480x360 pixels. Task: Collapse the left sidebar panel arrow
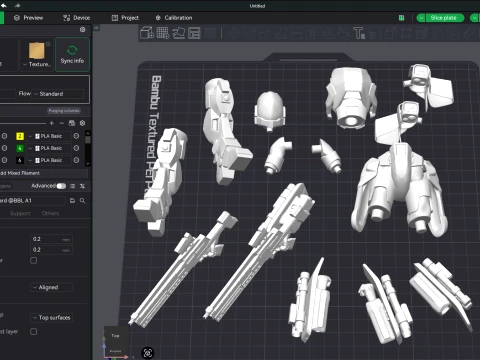(x=96, y=28)
